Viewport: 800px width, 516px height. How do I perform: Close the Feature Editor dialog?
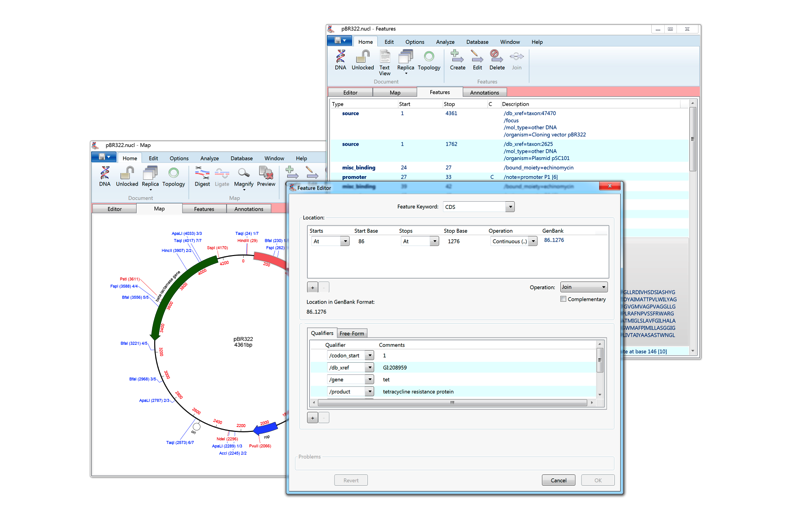(610, 187)
